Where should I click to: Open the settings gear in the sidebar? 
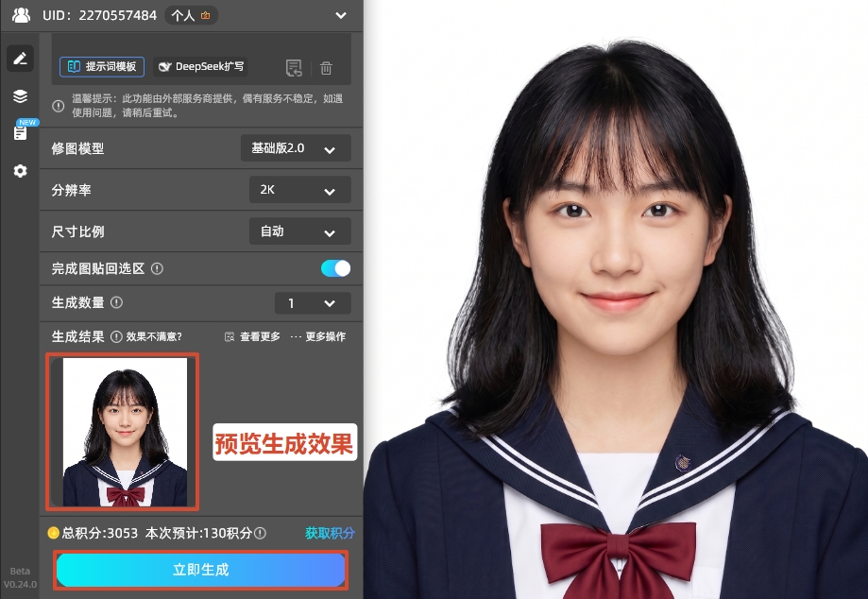tap(20, 171)
